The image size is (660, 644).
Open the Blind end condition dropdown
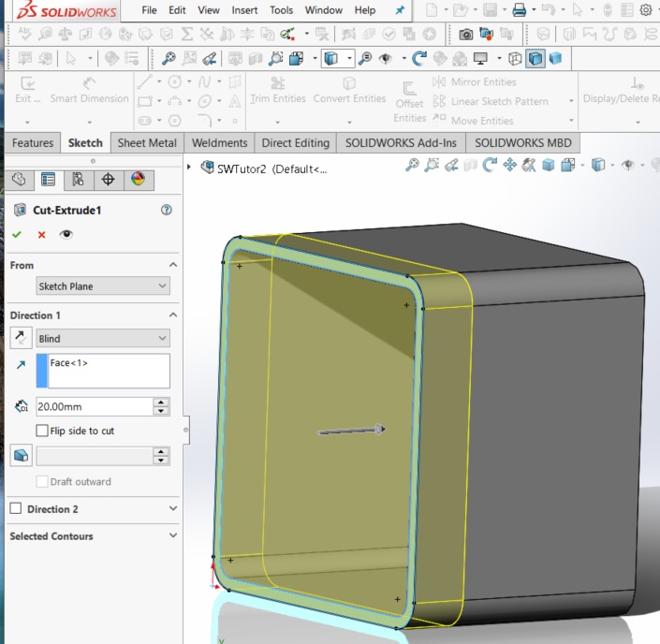pos(103,339)
